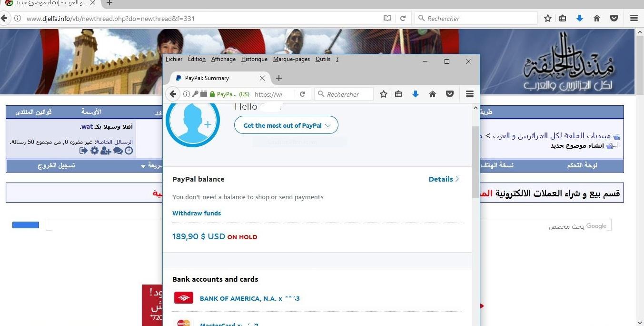Click the forum clock icon
This screenshot has width=644, height=326.
(x=129, y=151)
